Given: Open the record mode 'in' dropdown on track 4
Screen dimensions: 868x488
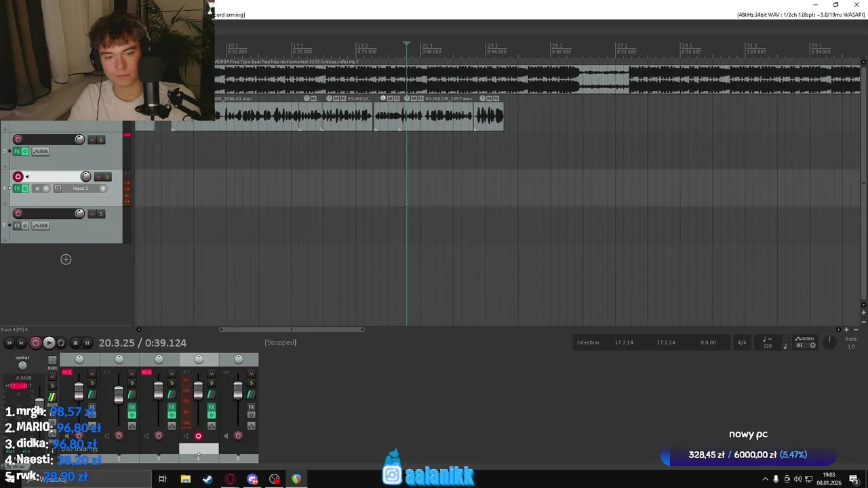Looking at the screenshot, I should 40,188.
